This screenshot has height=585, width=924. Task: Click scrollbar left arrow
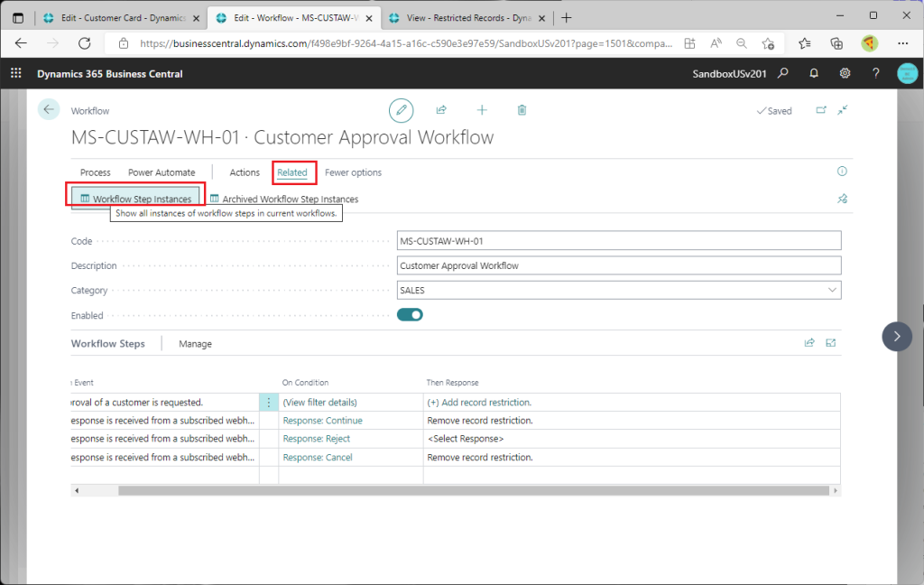(77, 490)
